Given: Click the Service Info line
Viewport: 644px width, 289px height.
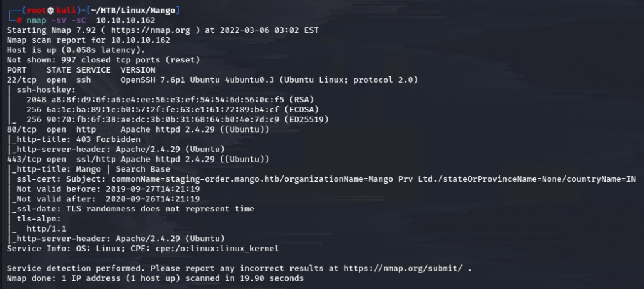Looking at the screenshot, I should pos(142,248).
